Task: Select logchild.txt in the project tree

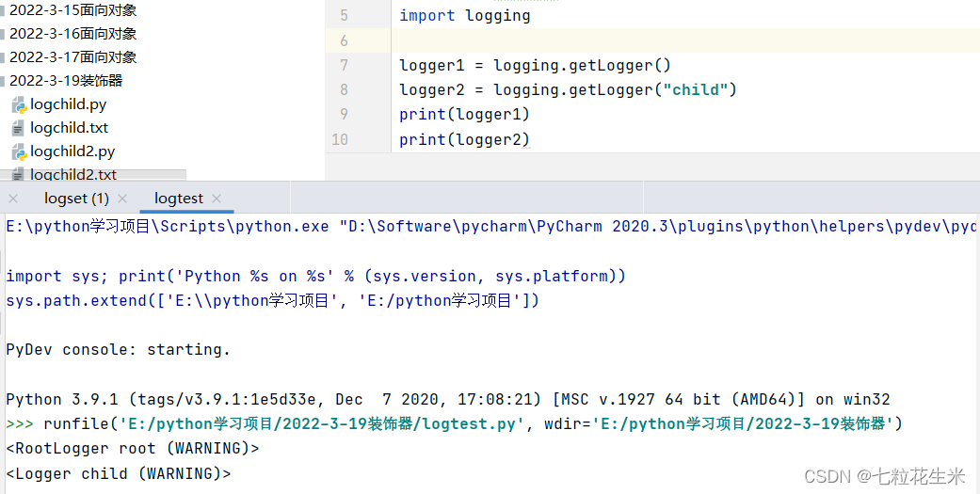Action: (x=69, y=128)
